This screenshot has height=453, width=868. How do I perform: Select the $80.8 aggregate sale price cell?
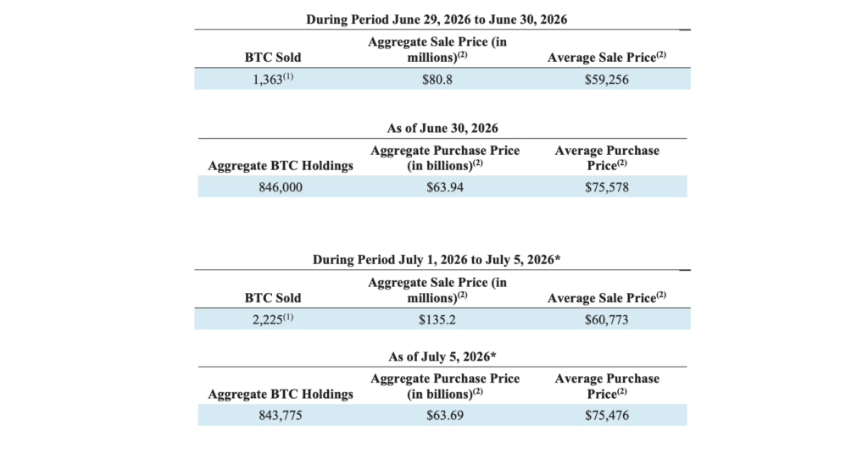click(x=437, y=80)
